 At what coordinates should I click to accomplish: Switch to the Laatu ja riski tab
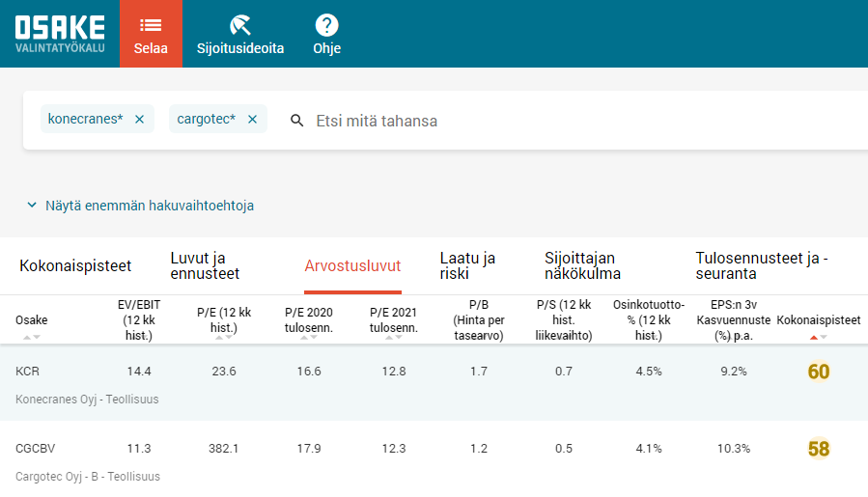(467, 265)
